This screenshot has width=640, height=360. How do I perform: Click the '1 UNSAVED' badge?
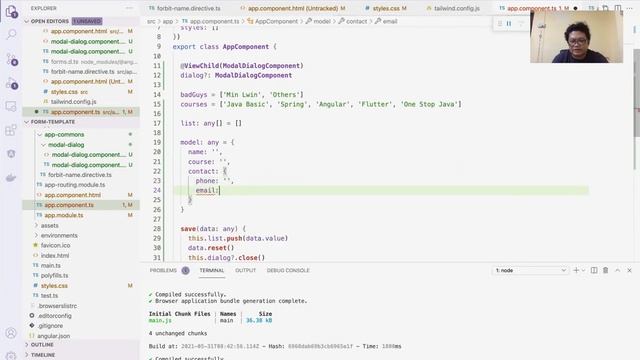(87, 21)
